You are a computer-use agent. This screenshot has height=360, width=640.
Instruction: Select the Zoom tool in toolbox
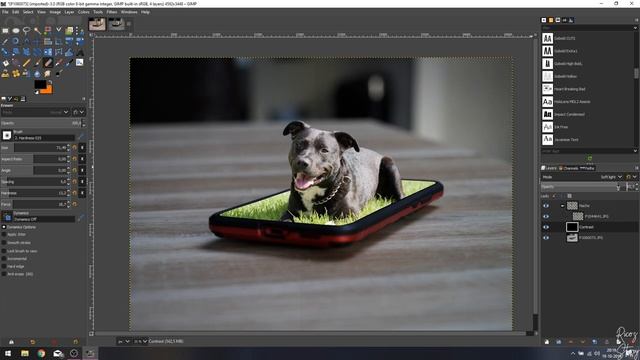(x=16, y=41)
